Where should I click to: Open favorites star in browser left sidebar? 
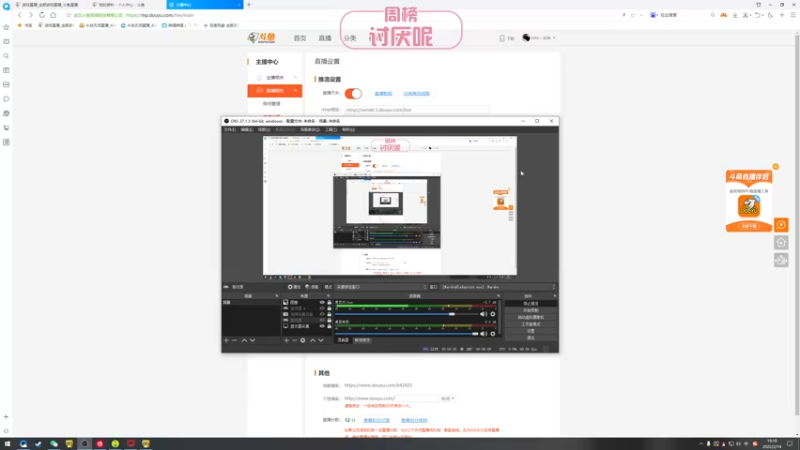(x=6, y=27)
